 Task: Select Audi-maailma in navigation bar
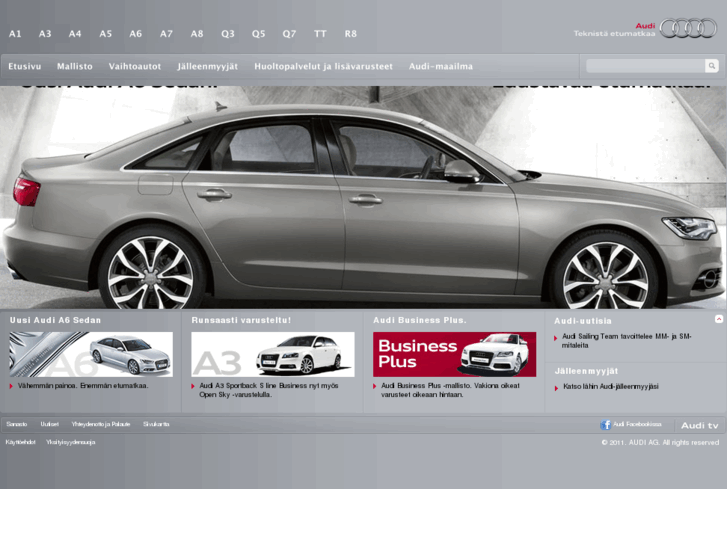tap(441, 66)
